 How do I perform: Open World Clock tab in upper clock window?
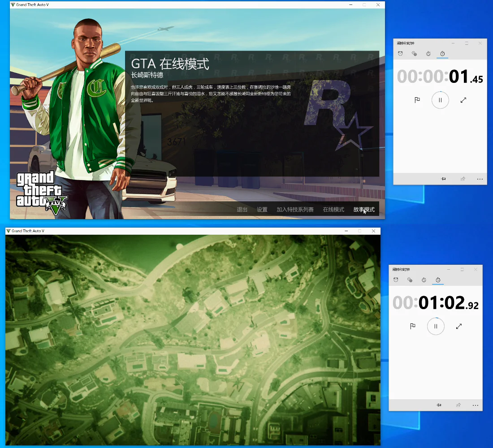[415, 54]
